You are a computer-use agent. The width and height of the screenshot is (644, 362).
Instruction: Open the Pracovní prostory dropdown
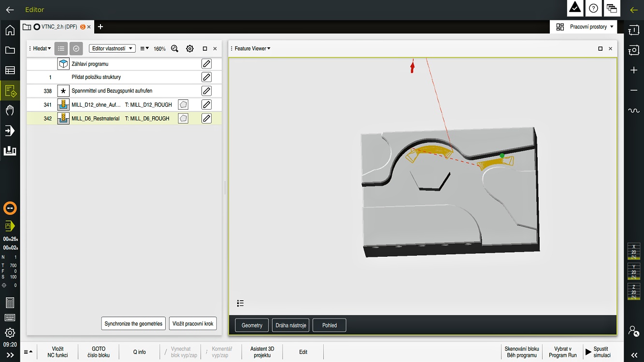coord(584,27)
